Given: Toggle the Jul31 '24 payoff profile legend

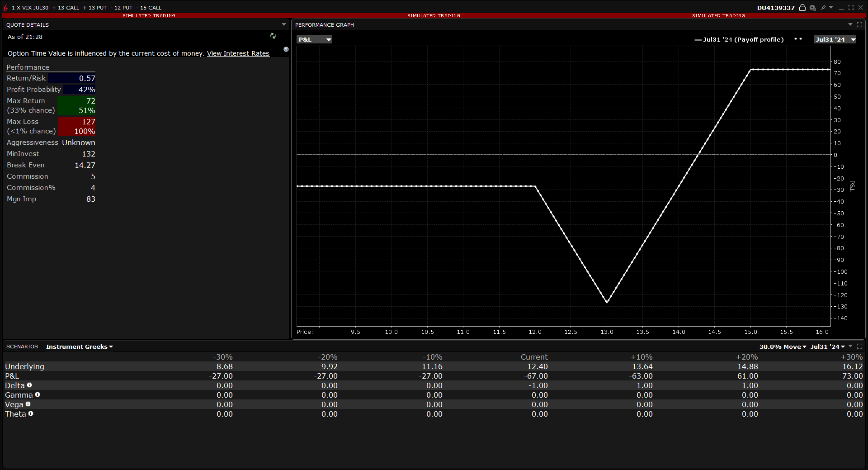Looking at the screenshot, I should 739,40.
